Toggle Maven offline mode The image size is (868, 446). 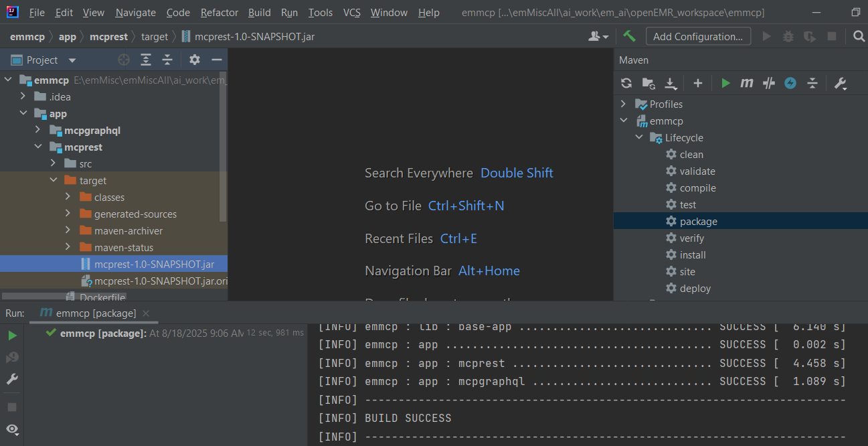769,83
